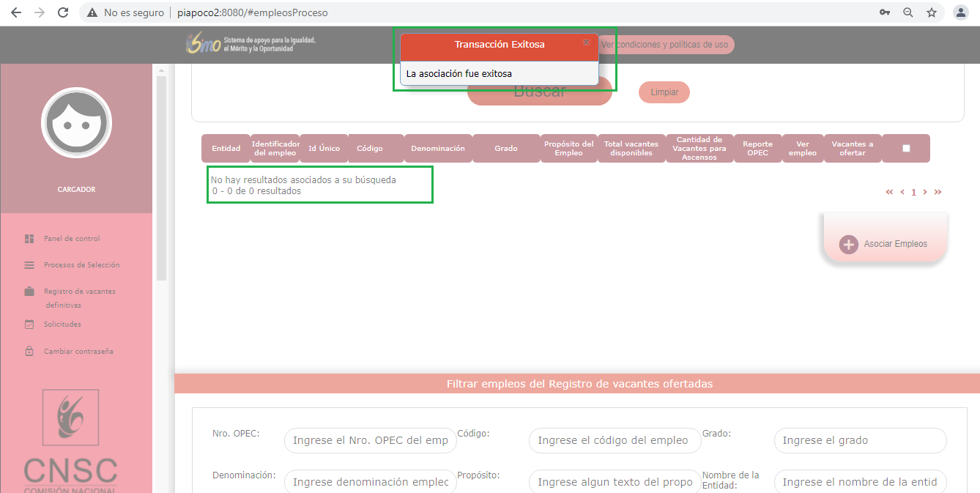
Task: Go to the first results page
Action: pos(889,193)
